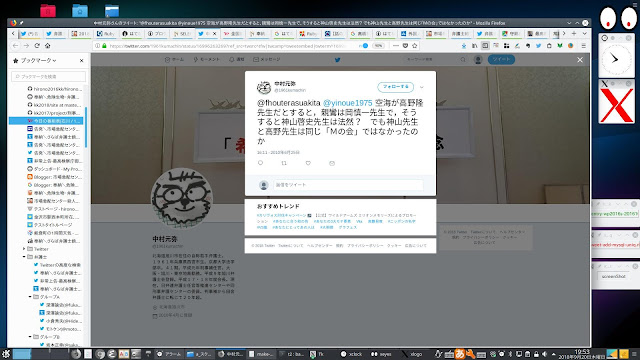Open the tweet options chevron
The image size is (640, 360).
(x=422, y=87)
